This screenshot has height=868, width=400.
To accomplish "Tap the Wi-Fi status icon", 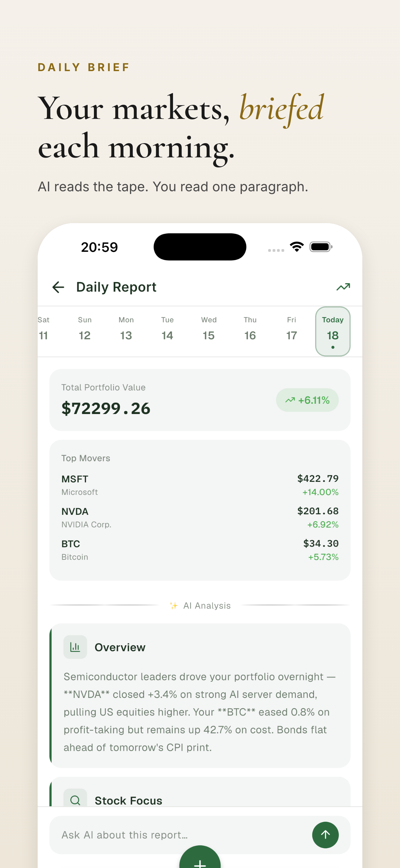I will [x=297, y=247].
